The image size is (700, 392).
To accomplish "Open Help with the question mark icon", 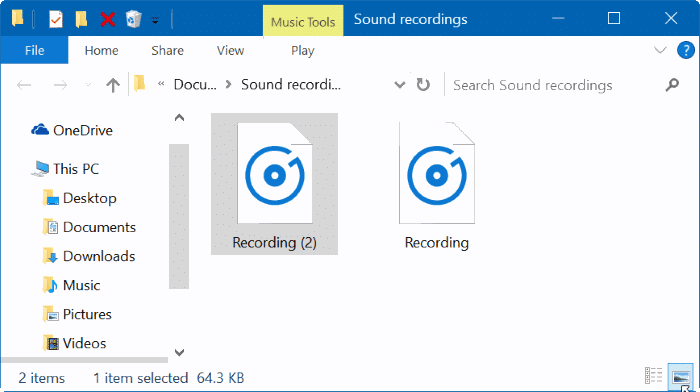I will tap(686, 50).
